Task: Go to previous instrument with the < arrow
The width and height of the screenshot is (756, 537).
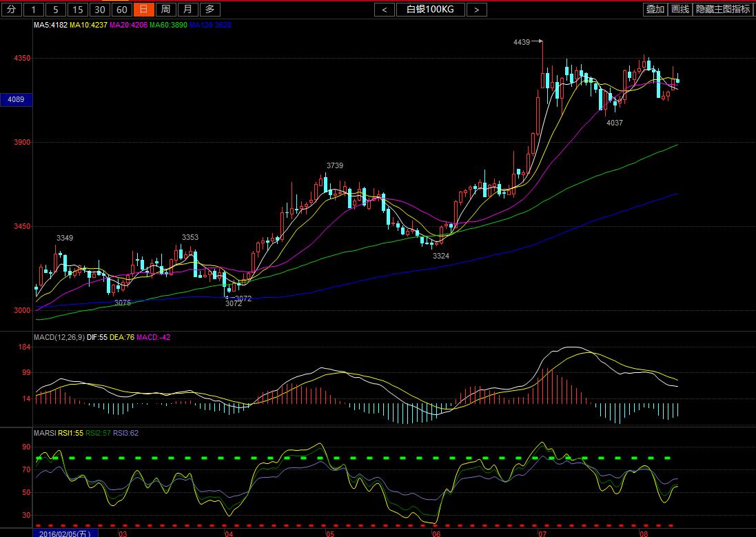Action: 385,9
